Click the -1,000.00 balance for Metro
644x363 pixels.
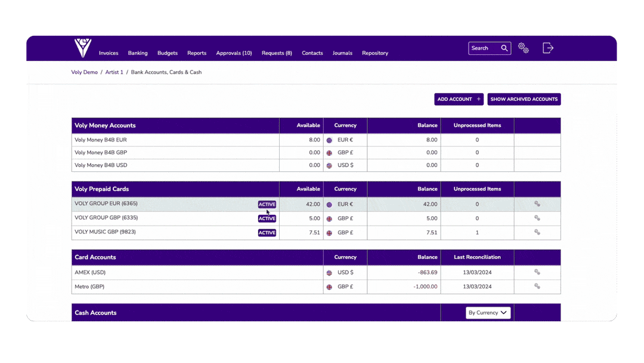pyautogui.click(x=425, y=287)
